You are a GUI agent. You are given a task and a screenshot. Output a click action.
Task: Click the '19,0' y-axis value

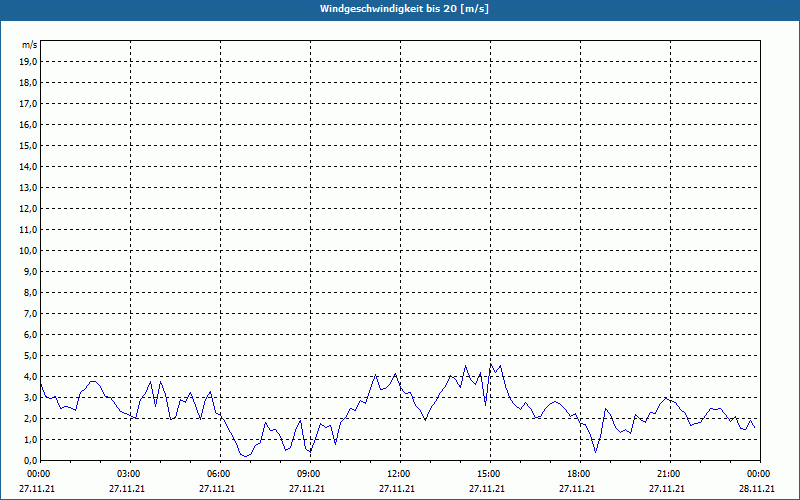28,62
